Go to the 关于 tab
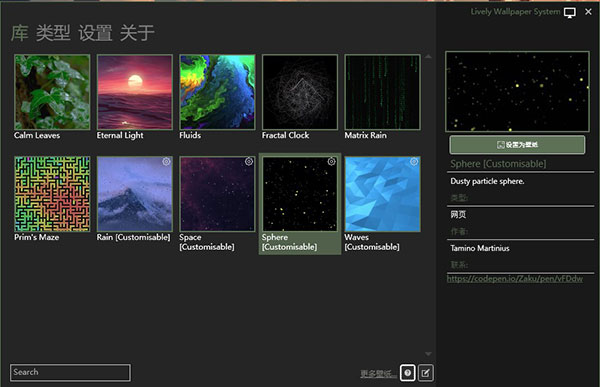Viewport: 600px width, 387px height. (x=137, y=33)
